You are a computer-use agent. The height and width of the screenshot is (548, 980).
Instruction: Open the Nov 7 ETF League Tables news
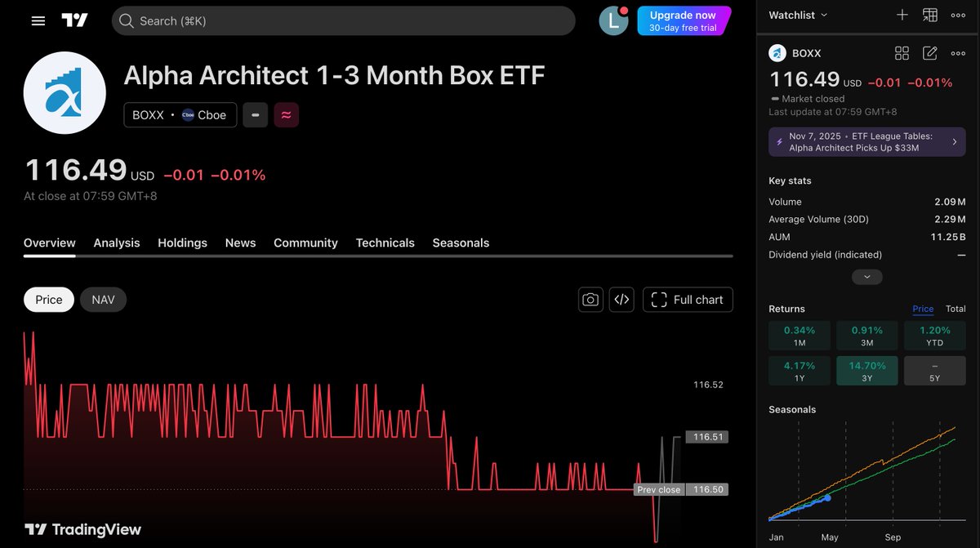point(867,142)
